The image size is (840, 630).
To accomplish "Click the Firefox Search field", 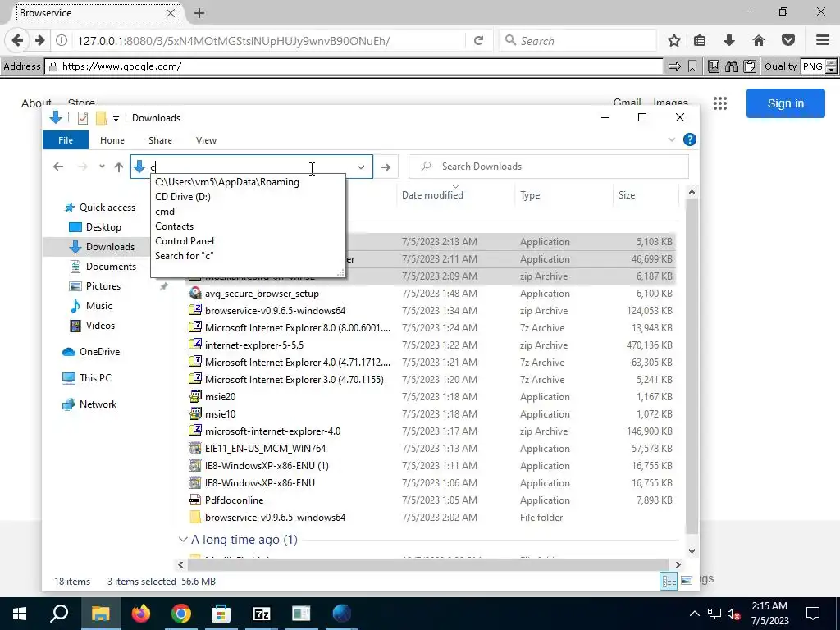I will [x=577, y=41].
